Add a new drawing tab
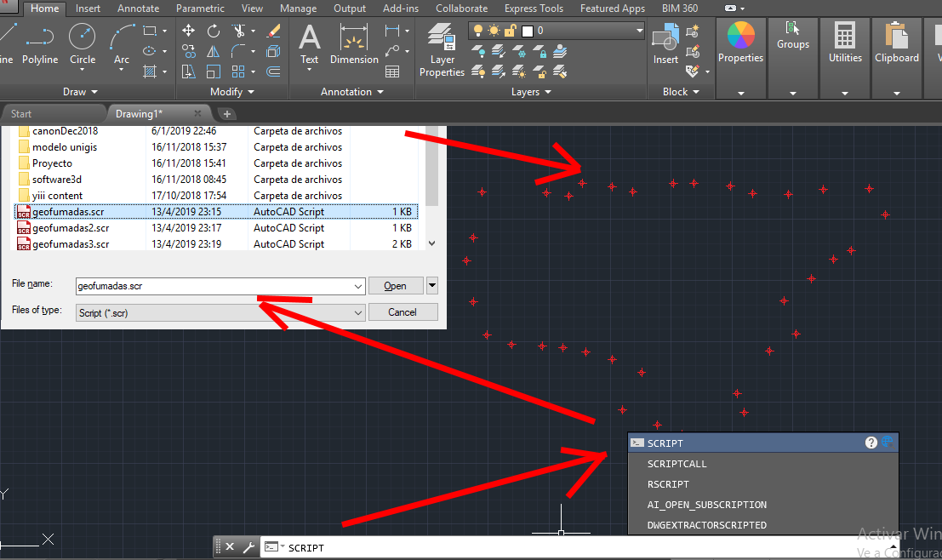Image resolution: width=942 pixels, height=560 pixels. [226, 113]
